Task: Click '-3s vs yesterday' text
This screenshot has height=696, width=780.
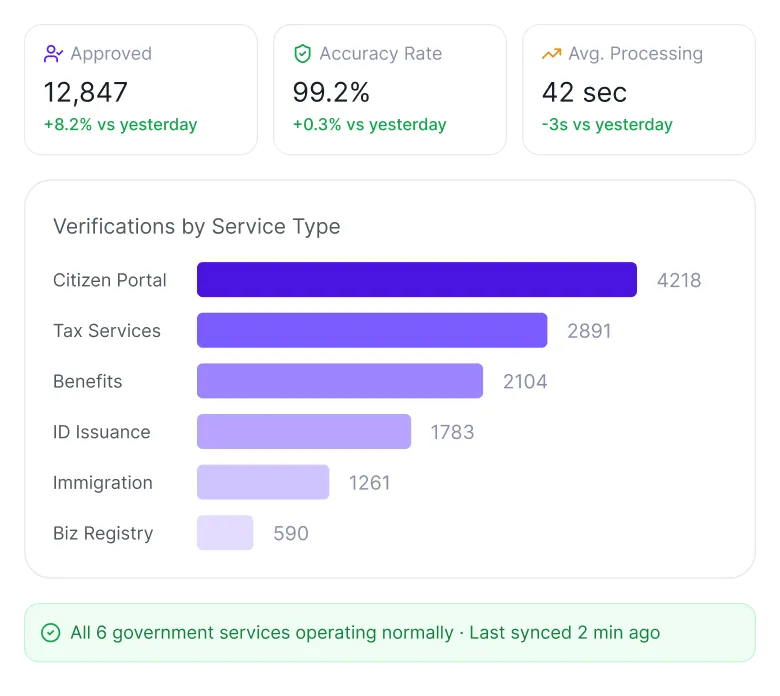Action: tap(607, 124)
